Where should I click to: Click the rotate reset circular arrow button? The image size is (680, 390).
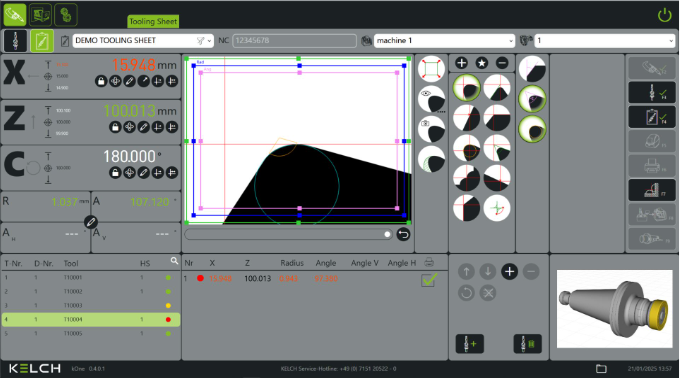click(466, 293)
